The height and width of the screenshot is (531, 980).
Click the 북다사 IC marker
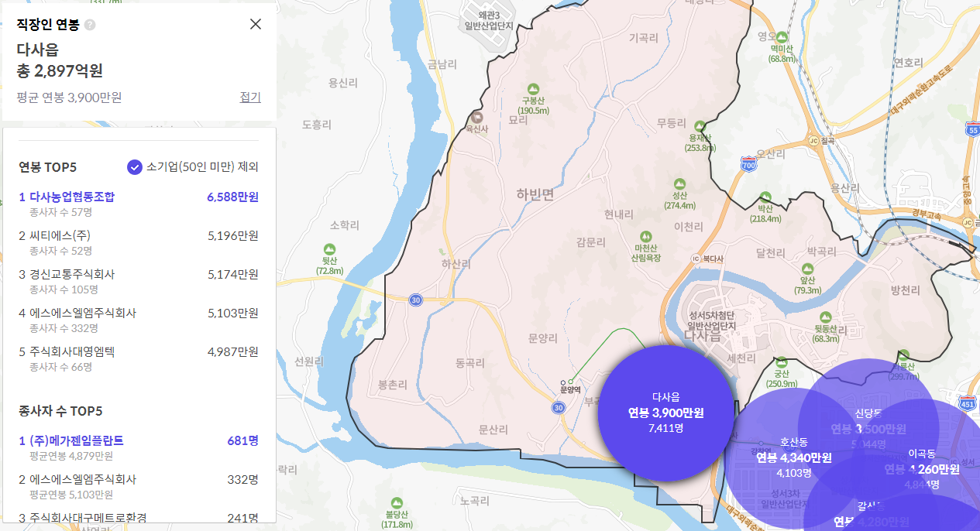(695, 259)
